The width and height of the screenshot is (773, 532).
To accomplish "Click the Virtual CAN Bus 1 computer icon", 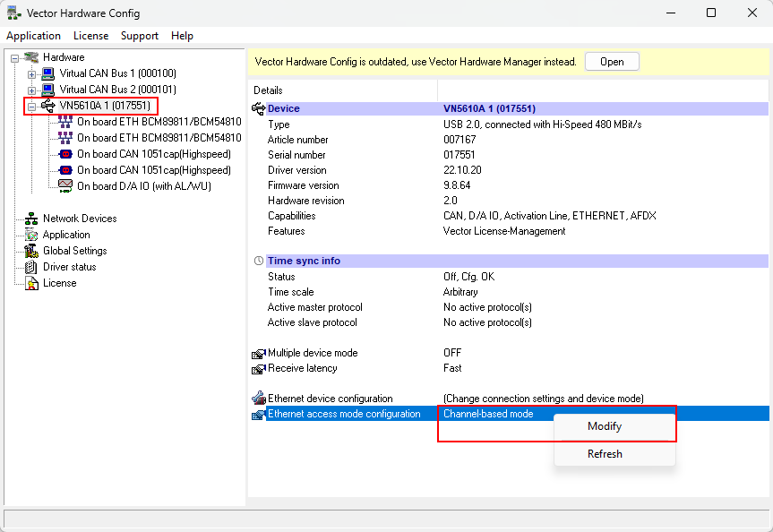I will coord(47,73).
